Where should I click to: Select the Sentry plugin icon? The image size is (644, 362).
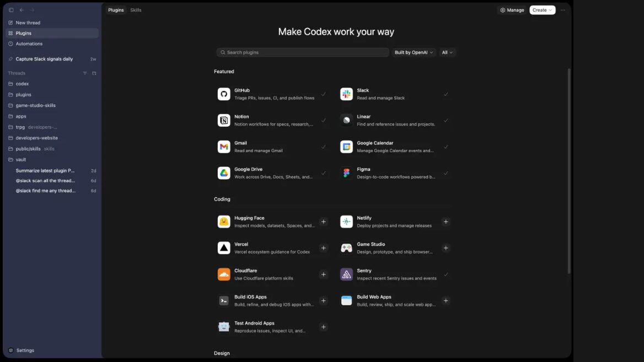(x=346, y=274)
